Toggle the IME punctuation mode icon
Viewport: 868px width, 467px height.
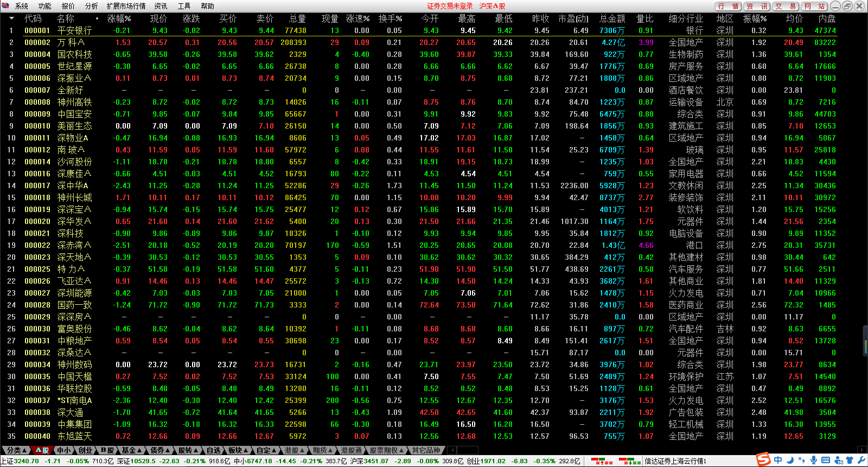pos(801,461)
